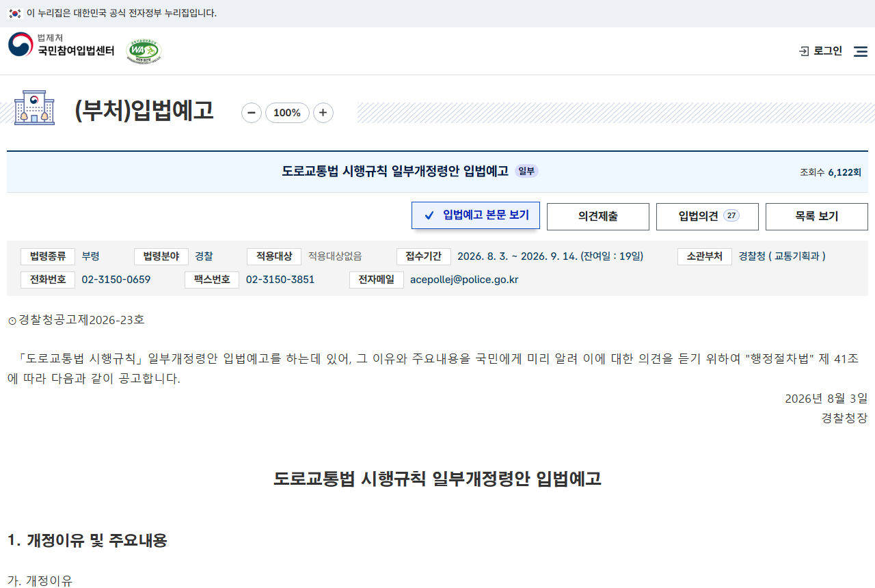Click the 법령종류 label
Screen dimensions: 875x588
[x=48, y=256]
